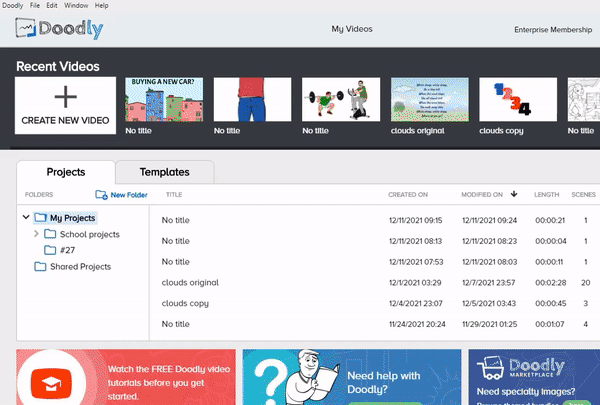Open the File menu
The width and height of the screenshot is (600, 405).
(x=35, y=5)
